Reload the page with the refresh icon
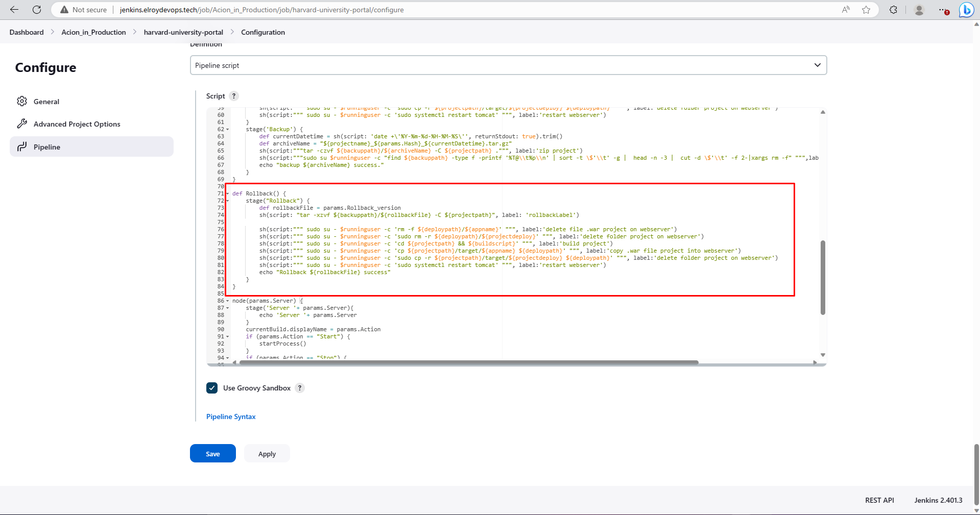 tap(37, 10)
